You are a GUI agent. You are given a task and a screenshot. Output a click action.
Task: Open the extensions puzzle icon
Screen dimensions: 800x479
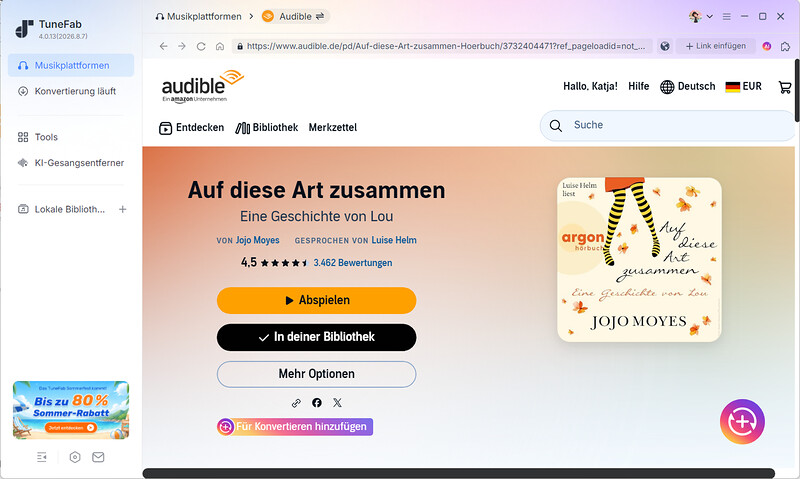point(785,46)
